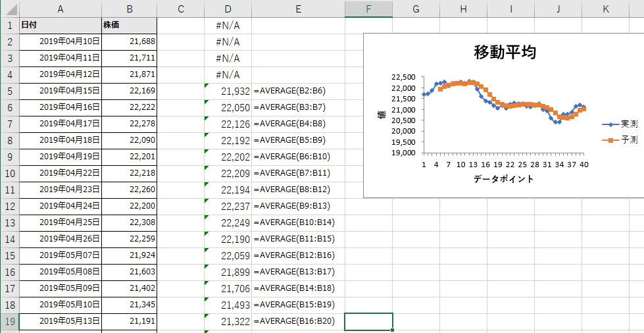The image size is (644, 333).
Task: Select column header F
Action: pos(368,9)
